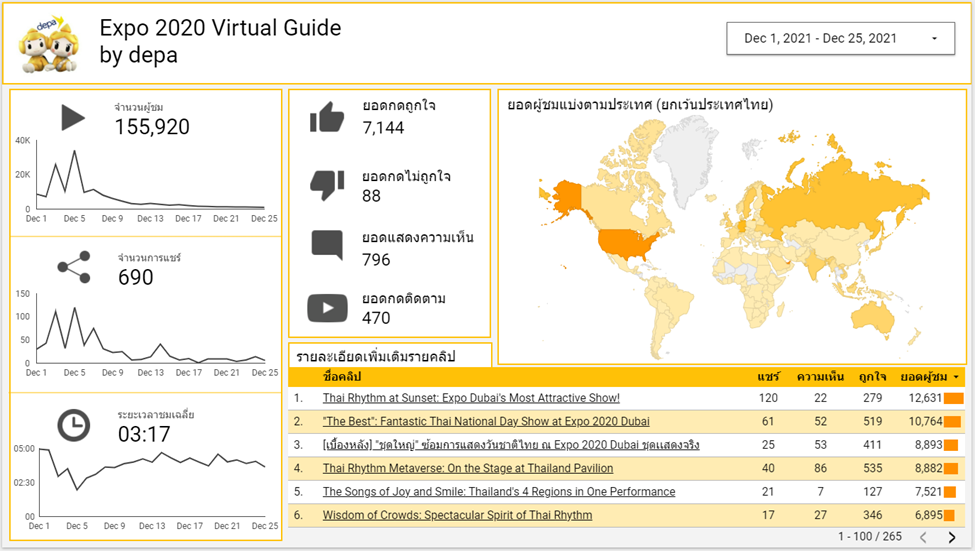Click the comment bubble icon

[327, 245]
